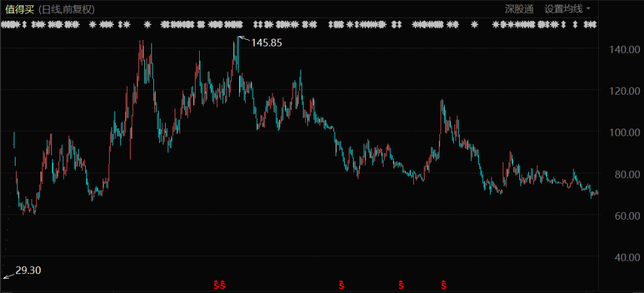Click the fourth red S marker from left
Image resolution: width=644 pixels, height=293 pixels.
point(401,285)
